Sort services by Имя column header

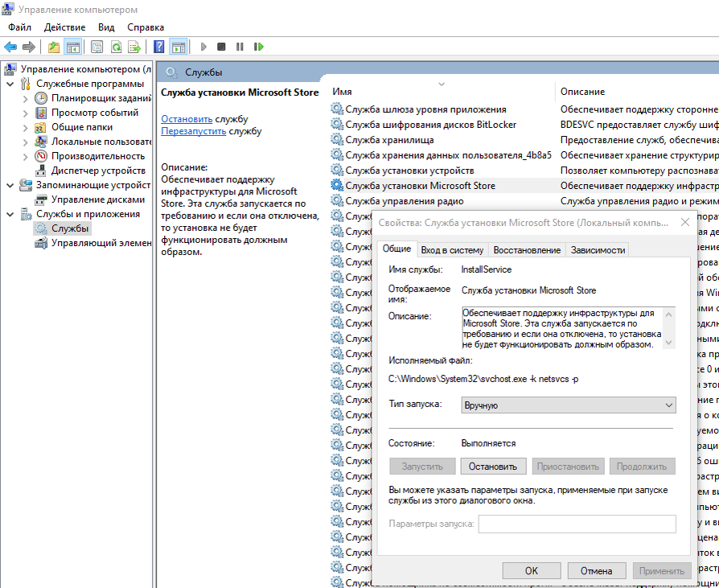tap(442, 91)
